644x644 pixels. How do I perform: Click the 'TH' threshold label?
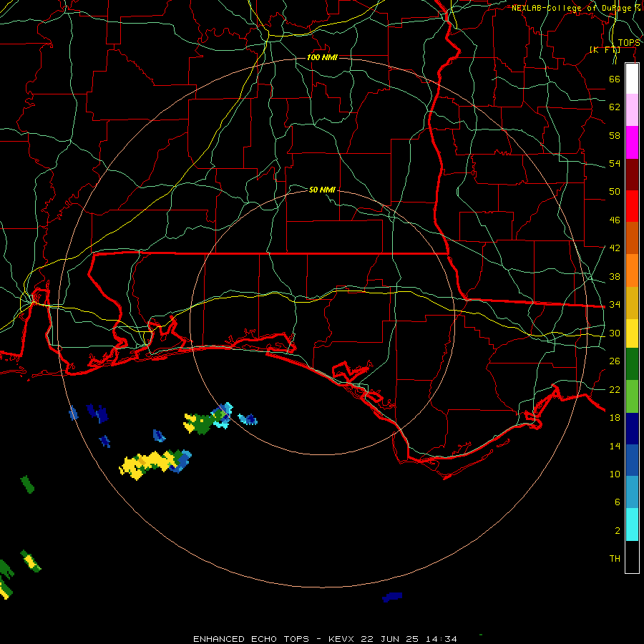coord(615,559)
